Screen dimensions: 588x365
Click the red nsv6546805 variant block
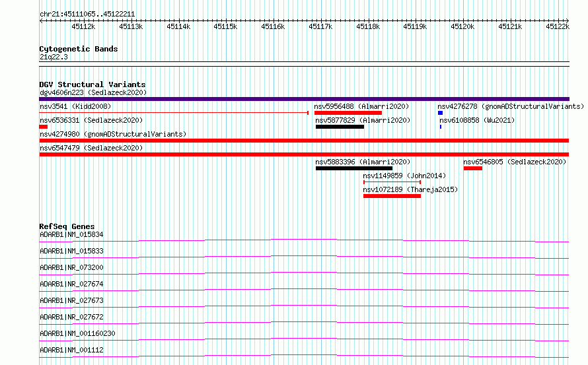coord(473,168)
